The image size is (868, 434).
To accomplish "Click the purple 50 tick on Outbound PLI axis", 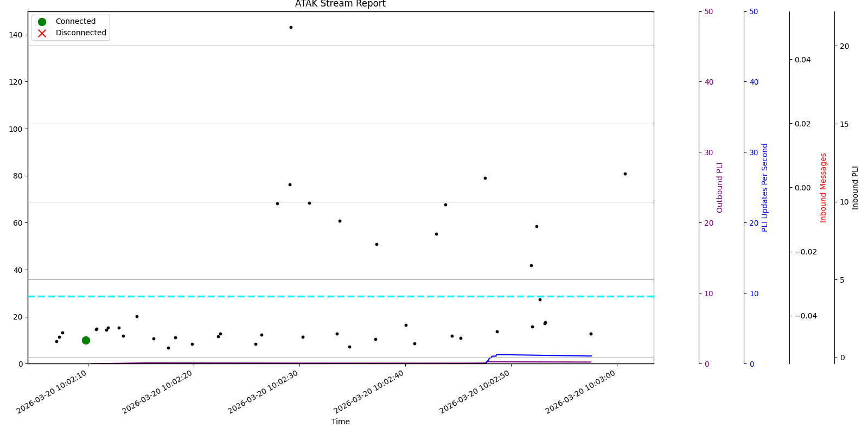I will 709,11.
